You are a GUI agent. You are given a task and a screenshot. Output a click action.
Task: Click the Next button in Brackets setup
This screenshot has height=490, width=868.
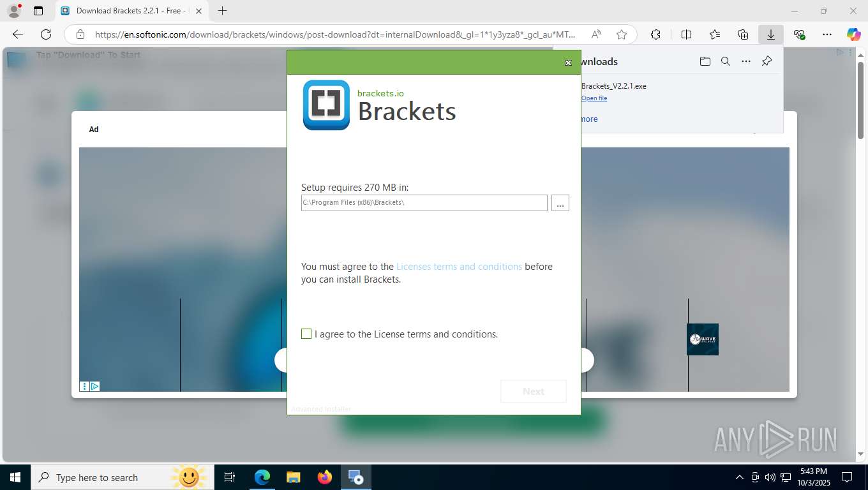(534, 391)
